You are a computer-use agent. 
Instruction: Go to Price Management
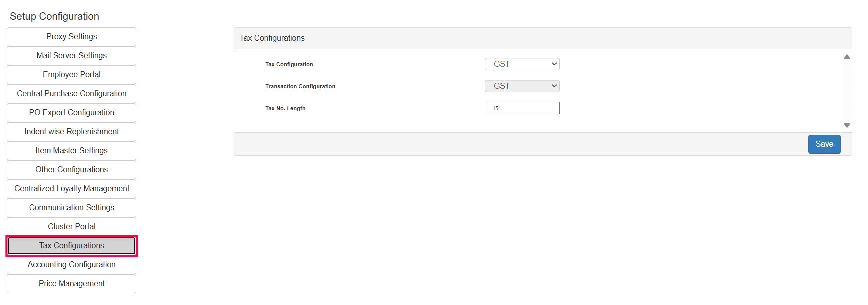(71, 284)
